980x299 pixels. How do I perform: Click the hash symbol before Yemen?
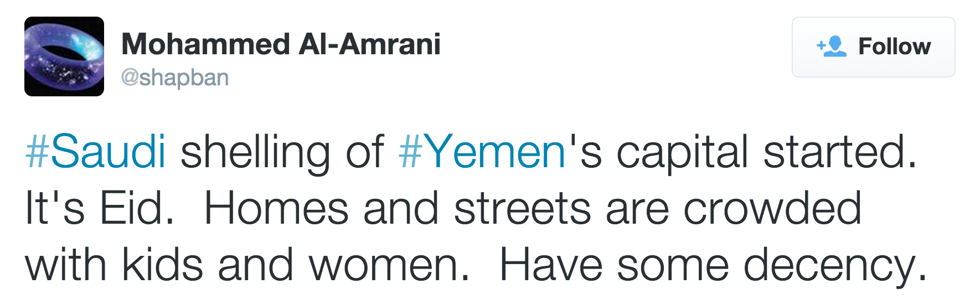(x=410, y=152)
